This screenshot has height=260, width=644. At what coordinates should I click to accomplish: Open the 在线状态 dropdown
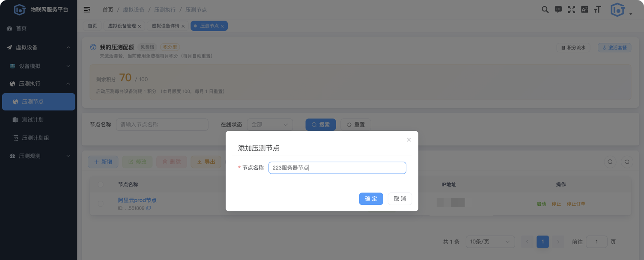270,124
